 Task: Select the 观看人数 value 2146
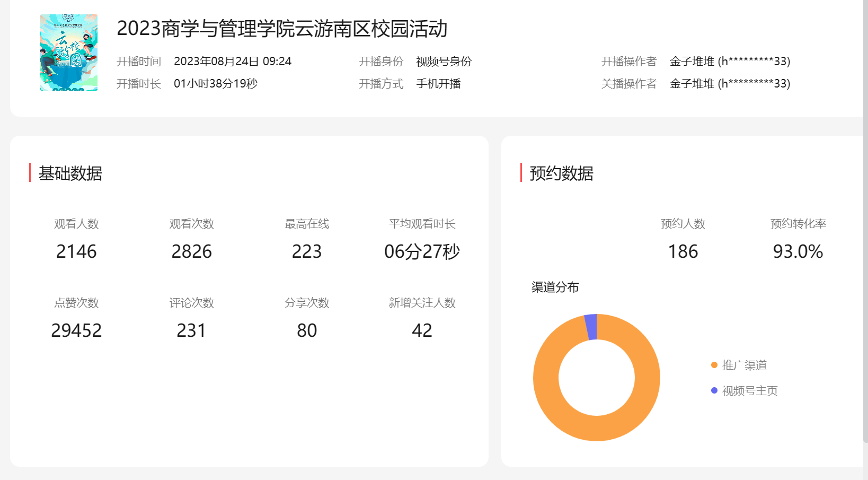coord(76,251)
